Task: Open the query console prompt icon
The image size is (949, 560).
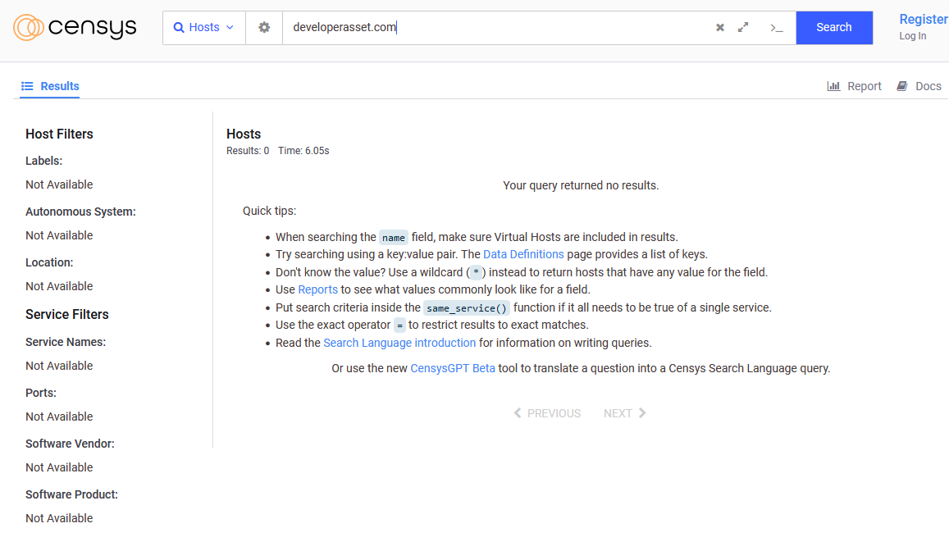Action: point(777,27)
